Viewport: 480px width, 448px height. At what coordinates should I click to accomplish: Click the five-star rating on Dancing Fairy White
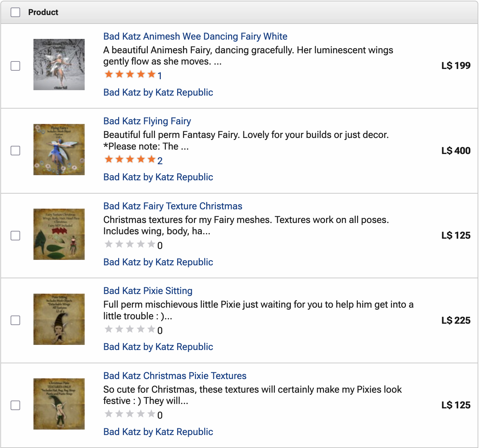click(130, 74)
